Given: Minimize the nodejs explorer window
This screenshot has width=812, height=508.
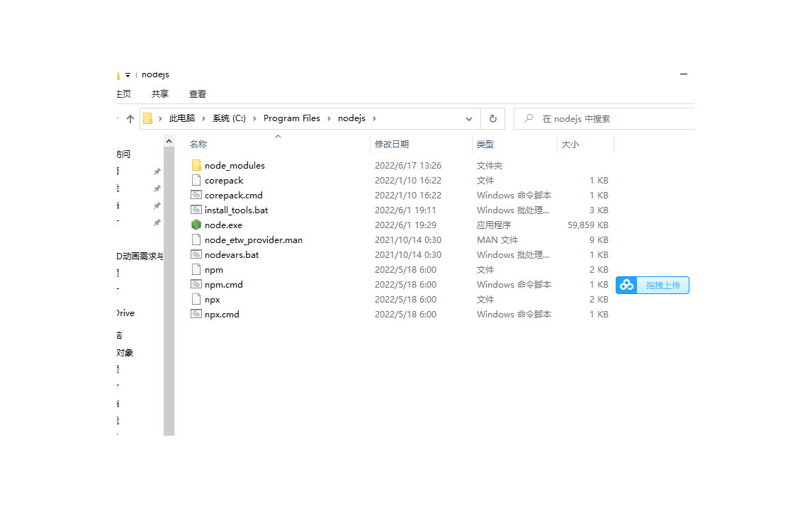Looking at the screenshot, I should click(x=684, y=74).
